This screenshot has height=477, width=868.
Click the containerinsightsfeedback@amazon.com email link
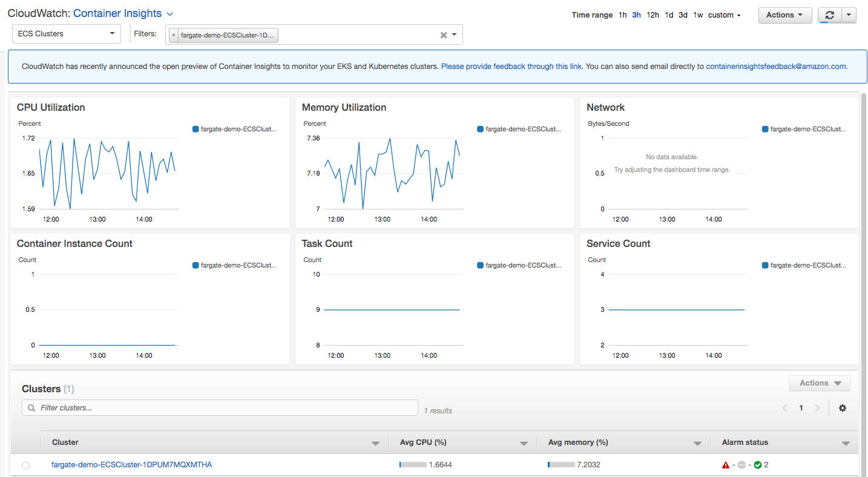click(x=775, y=67)
